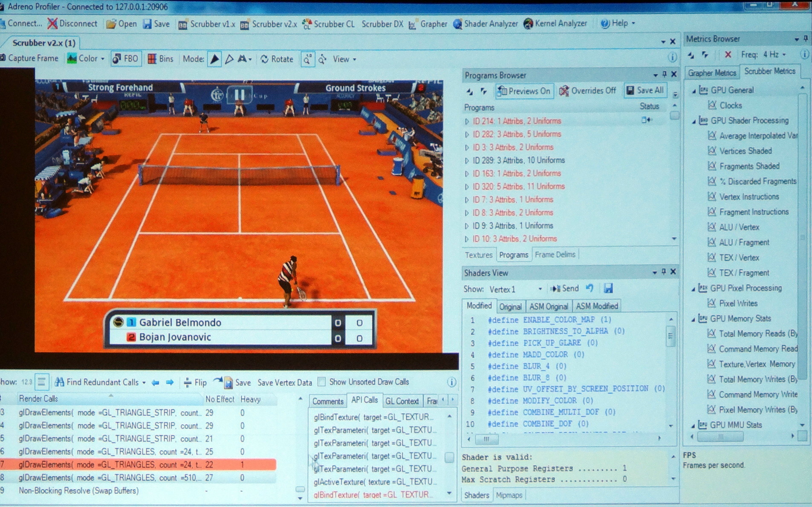Viewport: 812px width, 507px height.
Task: Select the ASM Original tab
Action: coord(549,307)
